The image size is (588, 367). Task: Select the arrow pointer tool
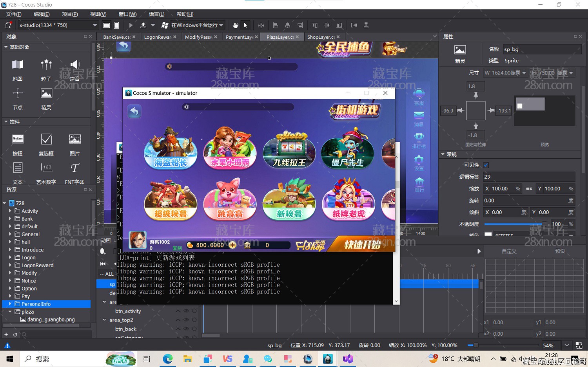[x=245, y=25]
